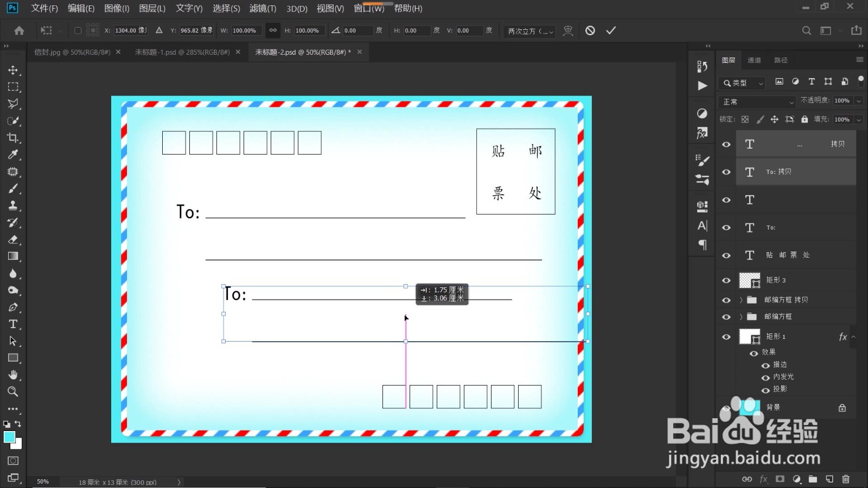Screen dimensions: 868x488
Task: Toggle the relative positioning triangle in options bar
Action: pos(159,30)
